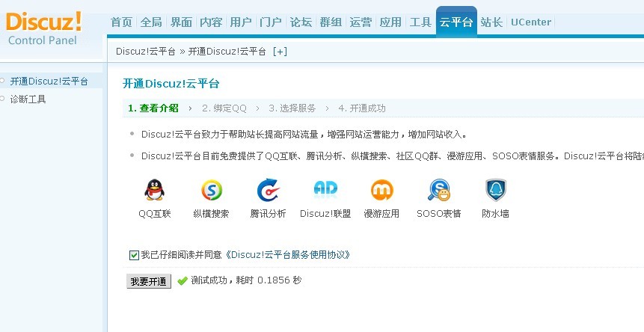Click the Discuz!联盟 label text
The width and height of the screenshot is (644, 332).
(325, 214)
